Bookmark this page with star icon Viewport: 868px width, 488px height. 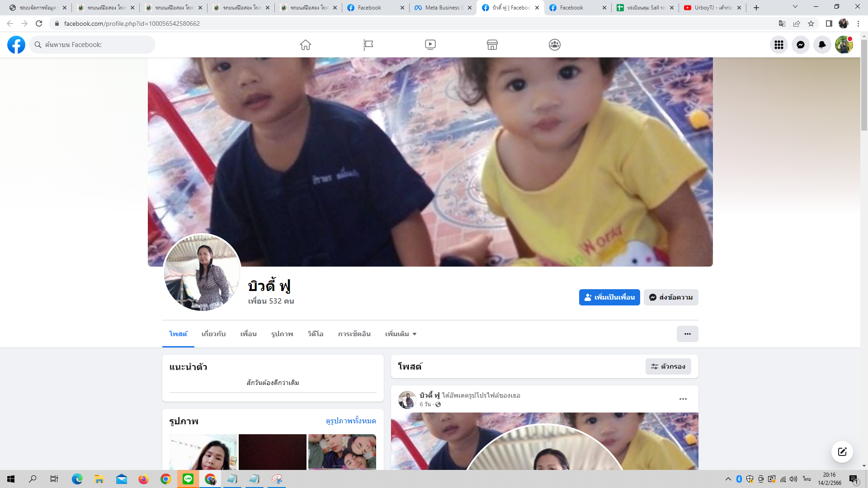[811, 23]
